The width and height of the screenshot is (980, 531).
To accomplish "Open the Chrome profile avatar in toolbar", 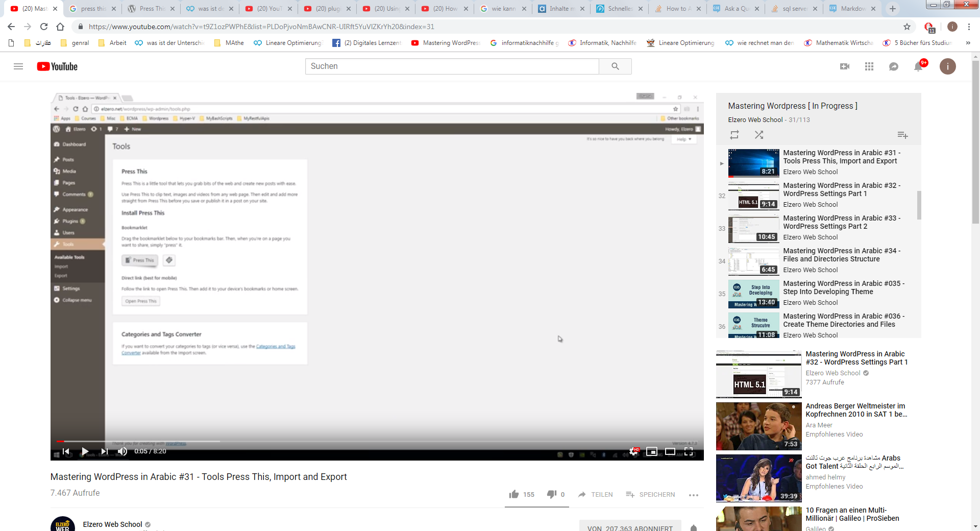I will pos(952,27).
